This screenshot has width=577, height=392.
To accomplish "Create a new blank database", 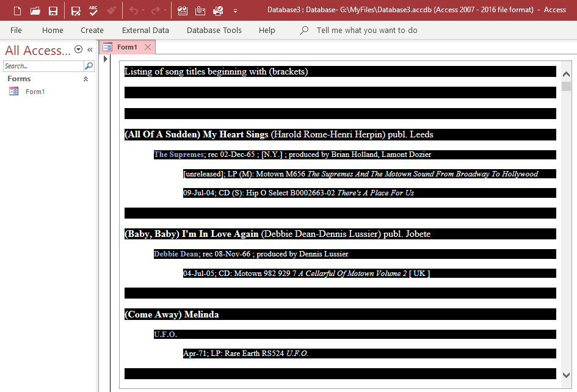I will click(17, 10).
